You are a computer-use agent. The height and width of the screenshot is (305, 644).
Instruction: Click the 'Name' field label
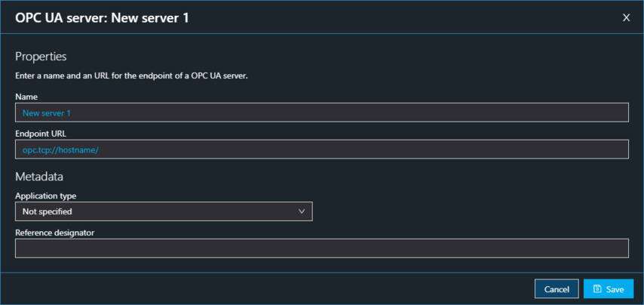coord(26,97)
